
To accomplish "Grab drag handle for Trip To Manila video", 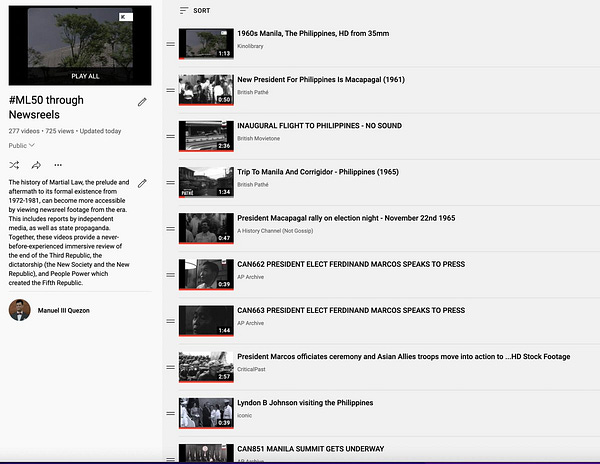I will [171, 183].
